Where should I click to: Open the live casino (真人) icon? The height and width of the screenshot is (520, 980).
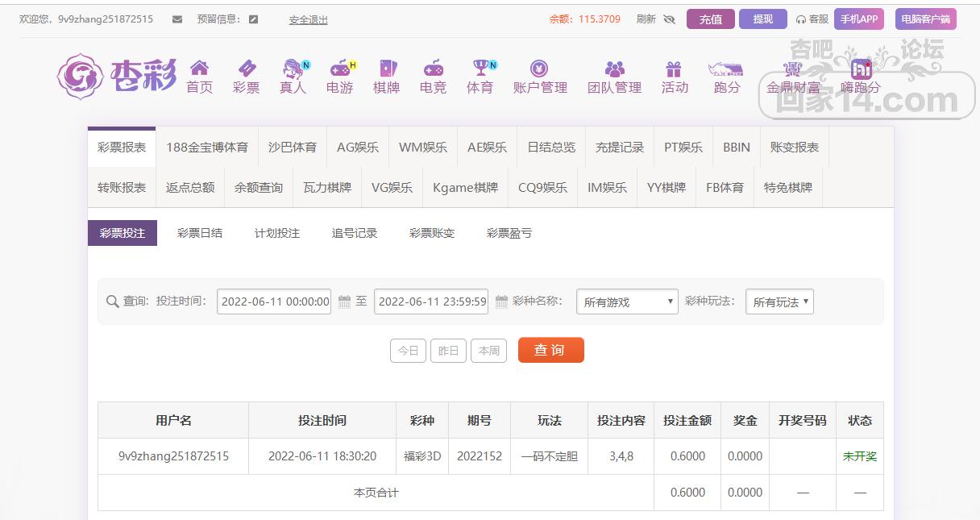coord(293,68)
